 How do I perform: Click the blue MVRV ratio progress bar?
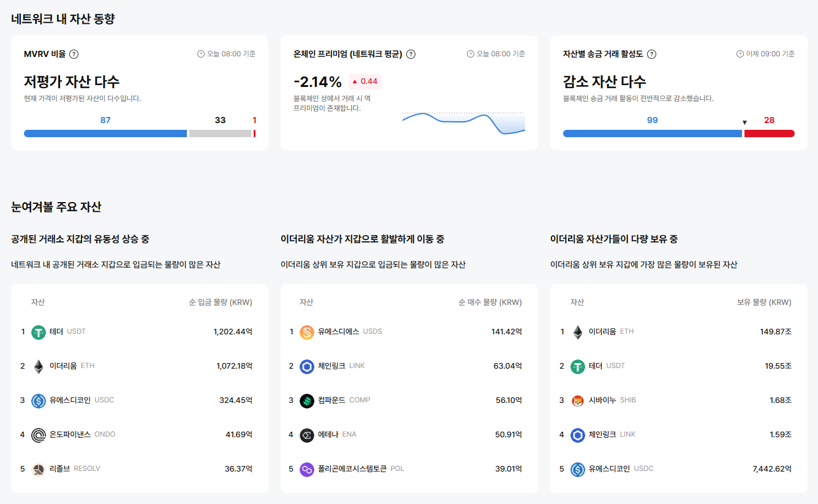(104, 133)
